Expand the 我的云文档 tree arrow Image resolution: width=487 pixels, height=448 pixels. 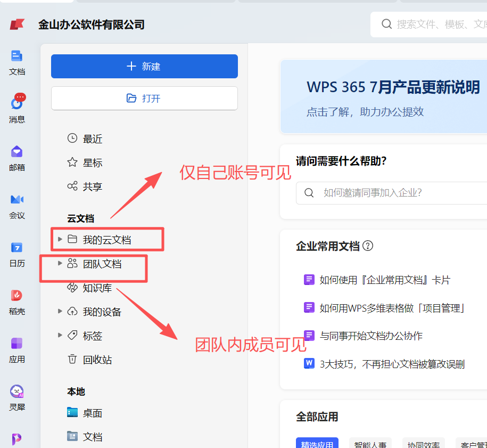pos(60,239)
